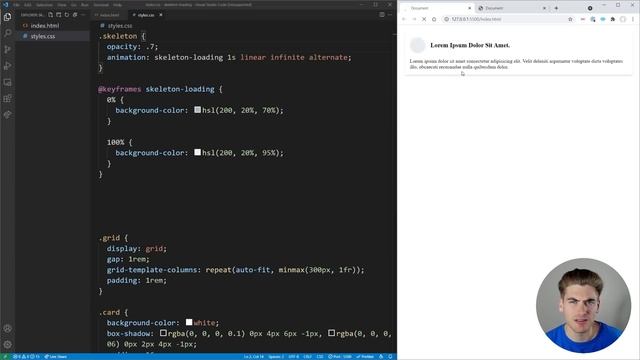This screenshot has height=360, width=640.
Task: Open the Search view in activity bar
Action: click(7, 33)
